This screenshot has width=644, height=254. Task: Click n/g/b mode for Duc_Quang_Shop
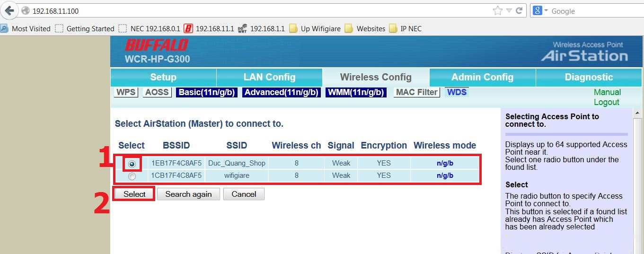tap(445, 163)
